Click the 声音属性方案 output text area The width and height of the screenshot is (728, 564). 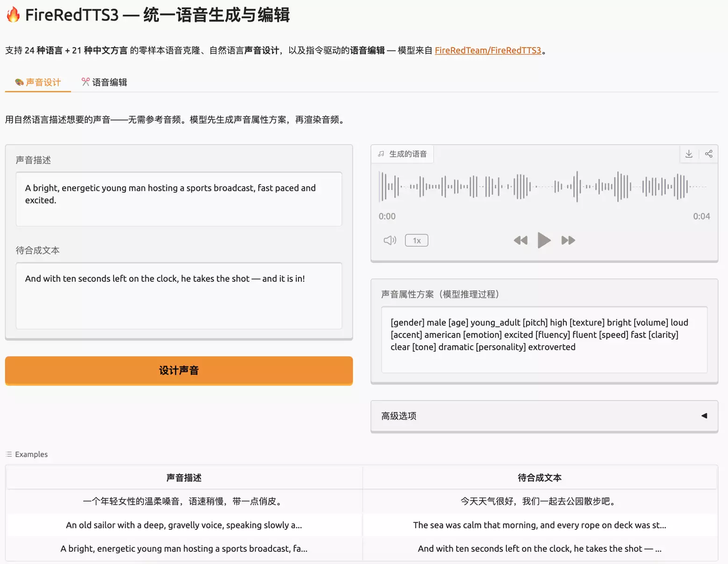click(x=544, y=339)
